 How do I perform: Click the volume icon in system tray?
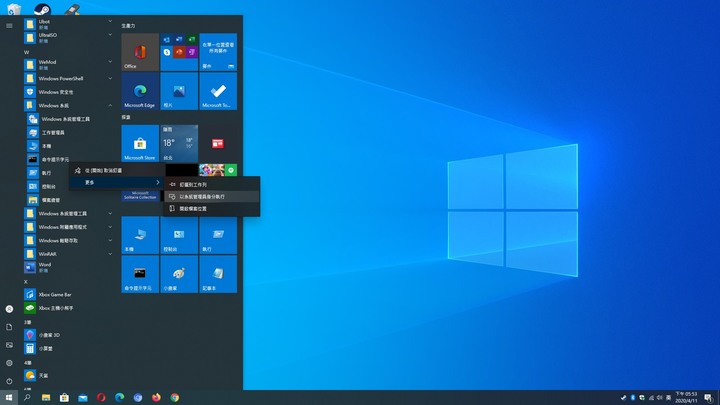pyautogui.click(x=659, y=398)
